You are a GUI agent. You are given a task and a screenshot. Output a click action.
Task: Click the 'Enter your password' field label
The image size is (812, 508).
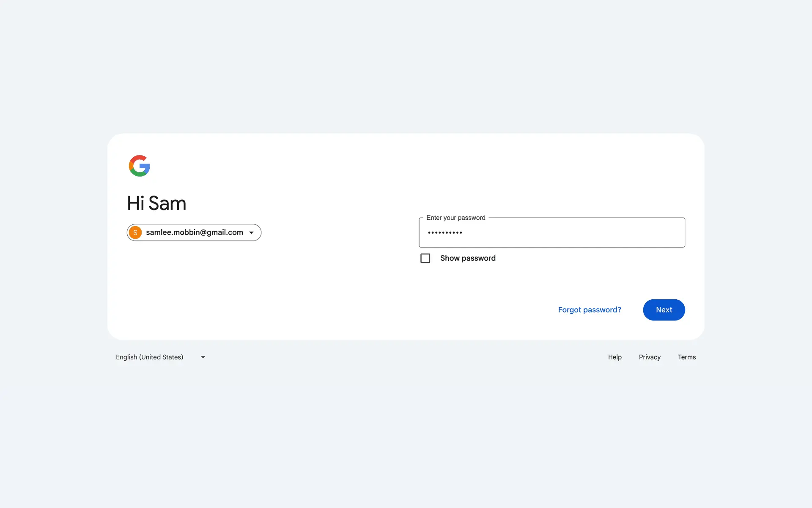point(455,218)
